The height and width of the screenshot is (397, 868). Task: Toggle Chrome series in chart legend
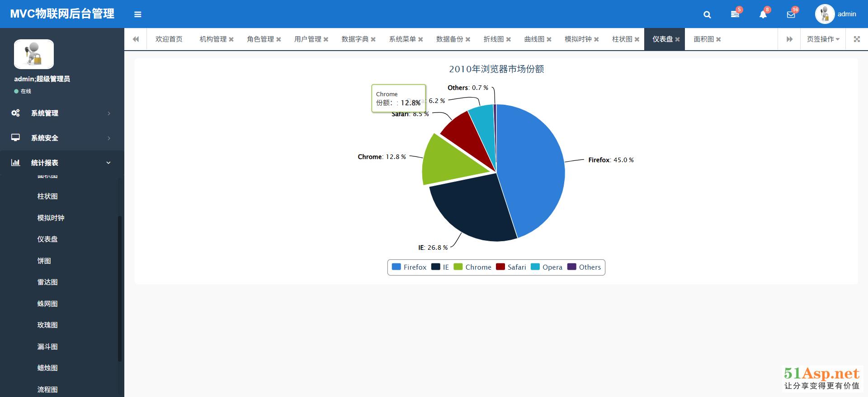pos(472,267)
